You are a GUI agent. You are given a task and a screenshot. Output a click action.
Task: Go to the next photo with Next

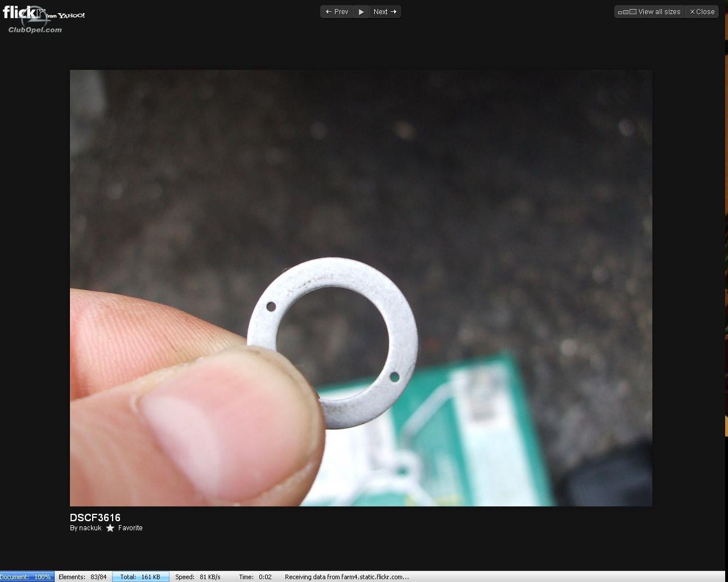click(385, 12)
